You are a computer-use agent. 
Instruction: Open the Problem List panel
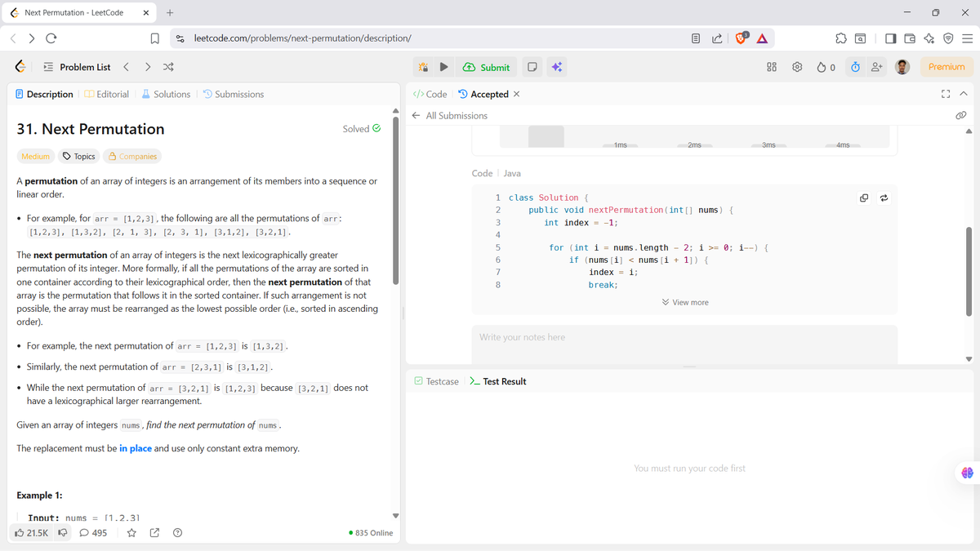76,67
